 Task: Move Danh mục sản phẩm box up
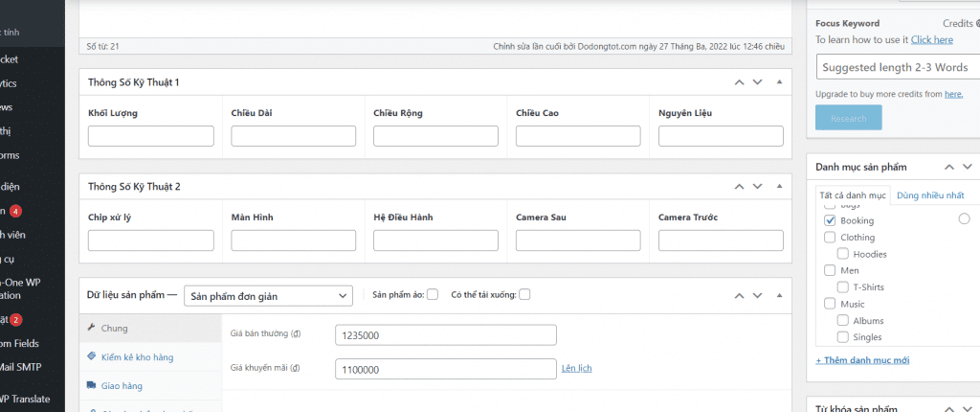[x=949, y=167]
